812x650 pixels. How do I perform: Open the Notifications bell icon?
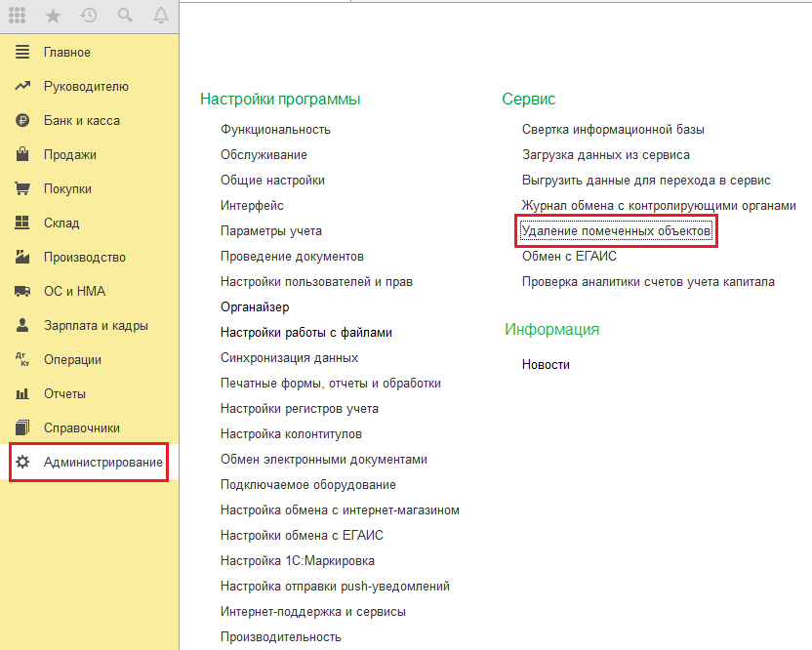click(x=160, y=15)
